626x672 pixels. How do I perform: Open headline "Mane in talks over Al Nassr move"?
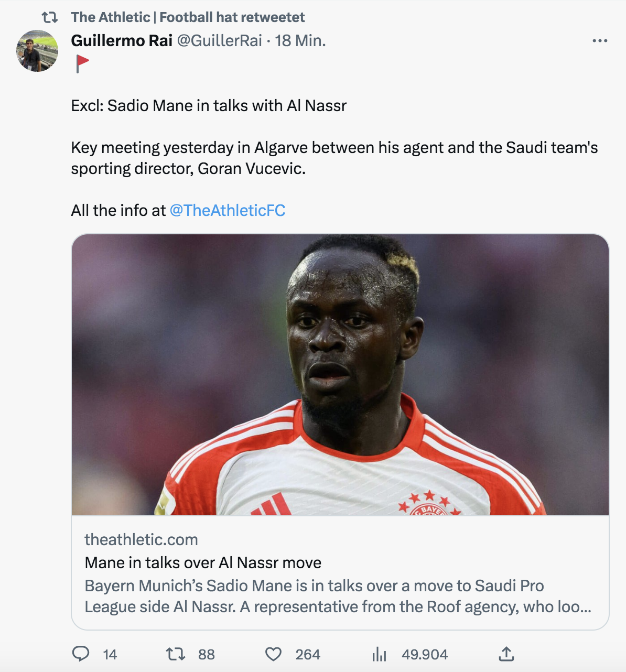(x=203, y=562)
